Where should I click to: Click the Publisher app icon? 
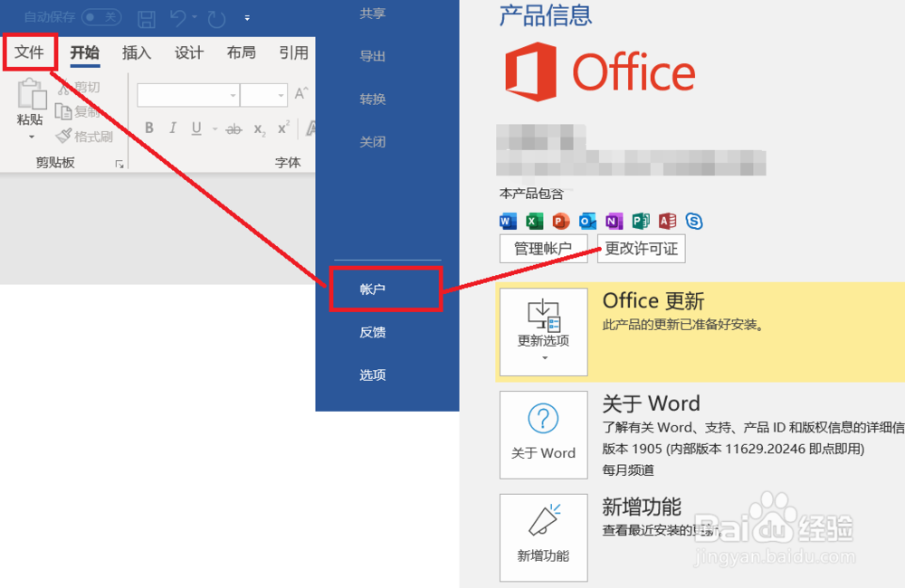coord(641,221)
